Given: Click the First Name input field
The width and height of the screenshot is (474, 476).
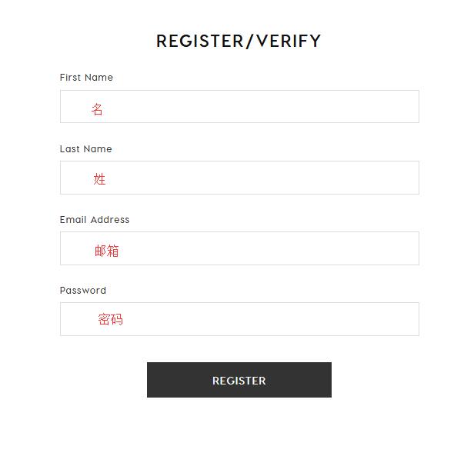Looking at the screenshot, I should tap(239, 107).
